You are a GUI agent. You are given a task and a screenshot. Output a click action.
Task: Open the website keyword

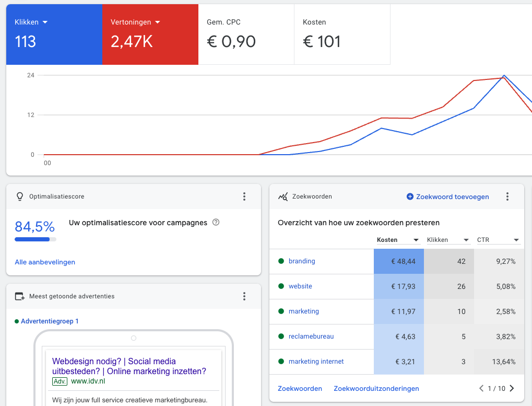coord(300,286)
